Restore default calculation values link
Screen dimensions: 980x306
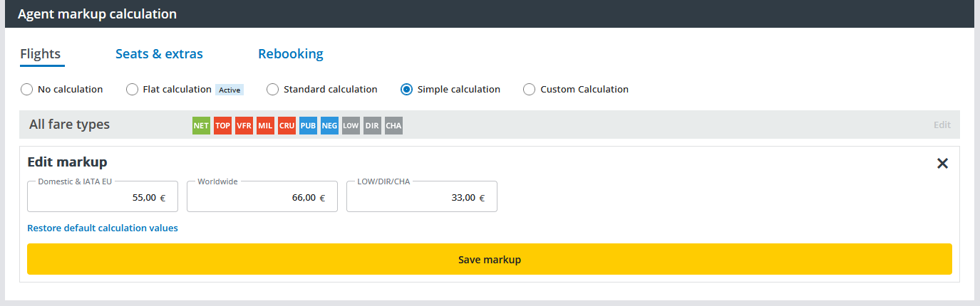(x=103, y=228)
